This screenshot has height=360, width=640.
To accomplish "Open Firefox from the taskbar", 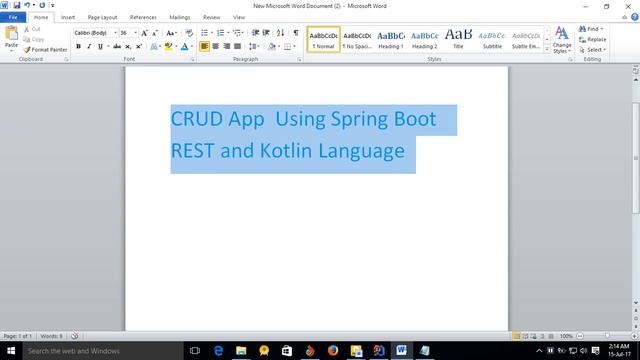I will pyautogui.click(x=333, y=351).
